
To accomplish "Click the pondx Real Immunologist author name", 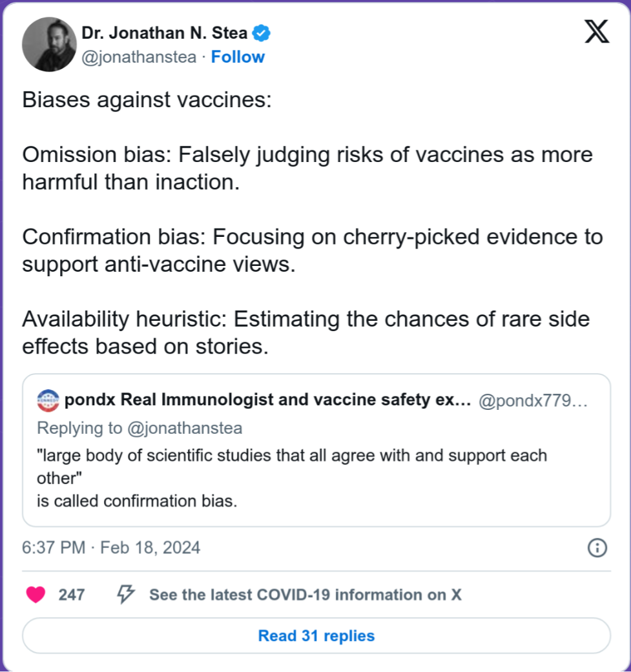I will tap(267, 400).
